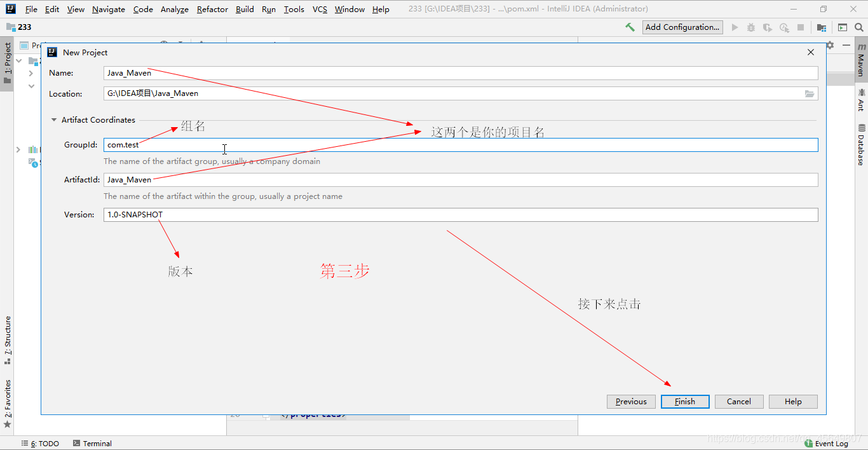Open the 7: Structure tool window tab

tap(7, 340)
